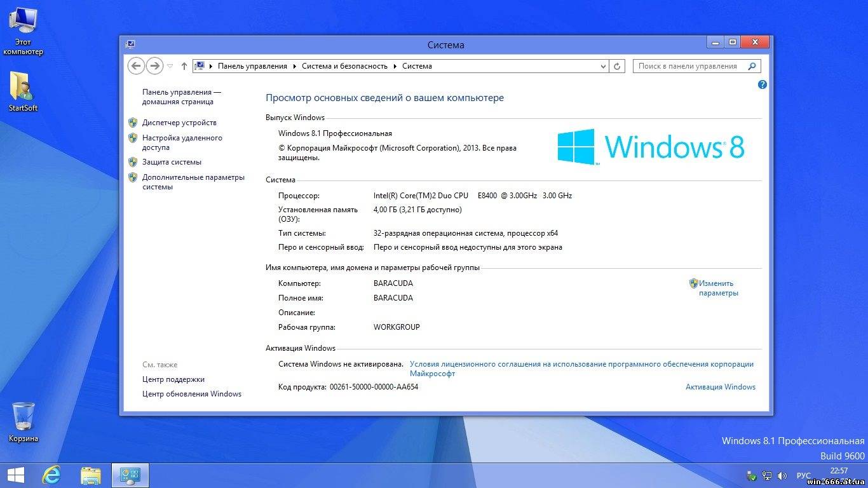
Task: Click the shield icon beside Изменить параметры
Action: (694, 283)
